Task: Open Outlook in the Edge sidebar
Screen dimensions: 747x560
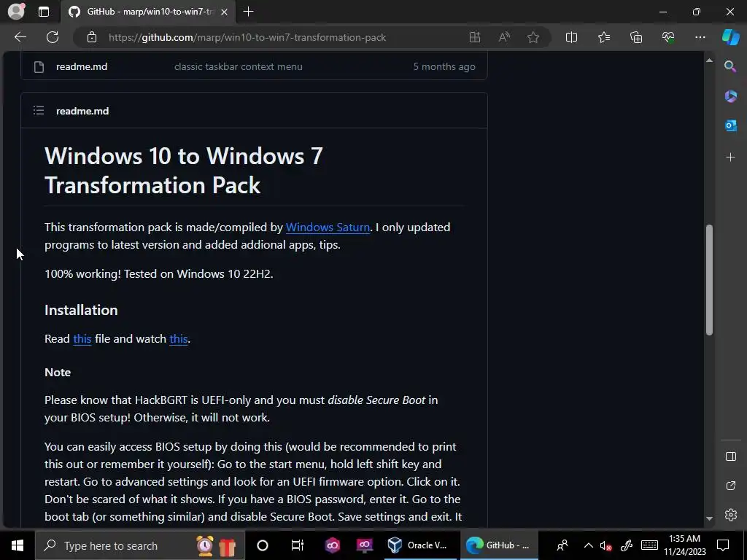Action: (730, 126)
